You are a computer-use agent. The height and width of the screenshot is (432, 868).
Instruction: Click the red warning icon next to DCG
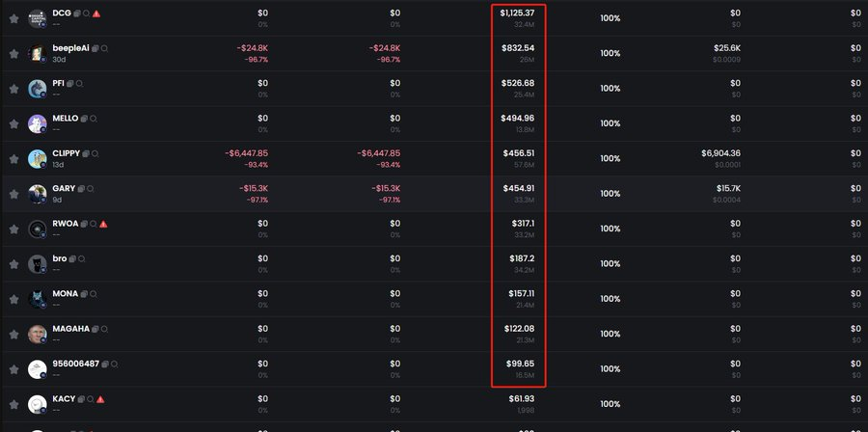click(x=96, y=13)
